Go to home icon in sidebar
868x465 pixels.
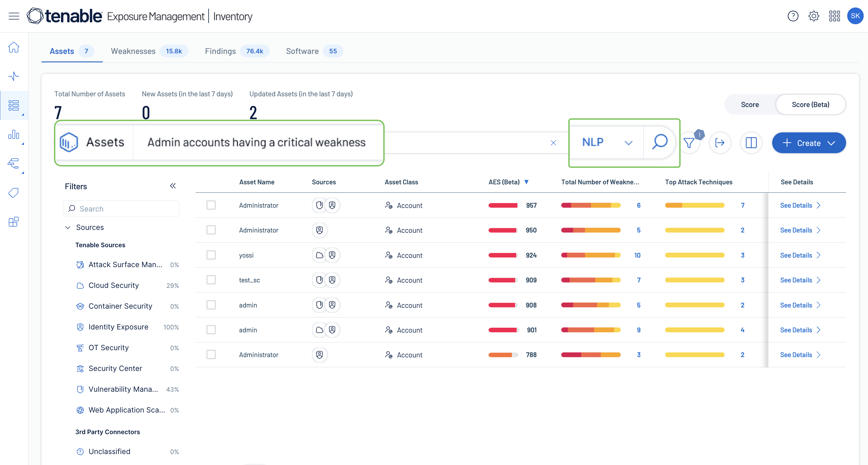click(x=14, y=48)
